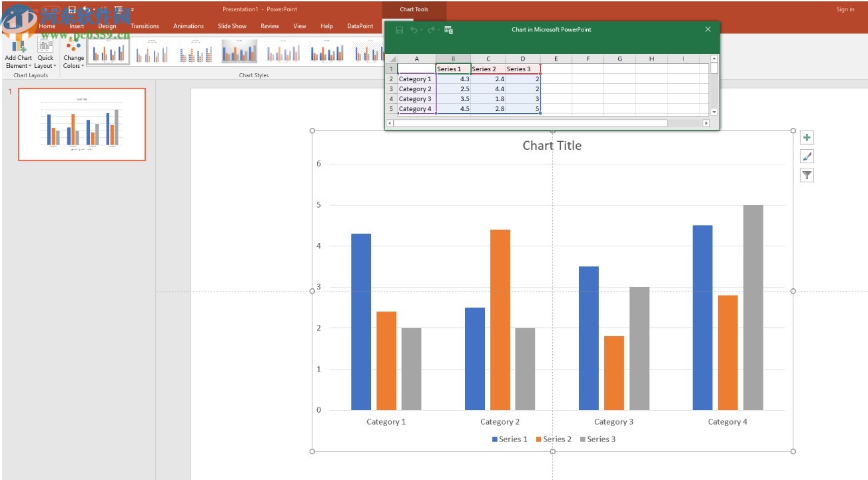The height and width of the screenshot is (480, 868).
Task: Select the Series 1 legend entry below chart
Action: tap(510, 439)
